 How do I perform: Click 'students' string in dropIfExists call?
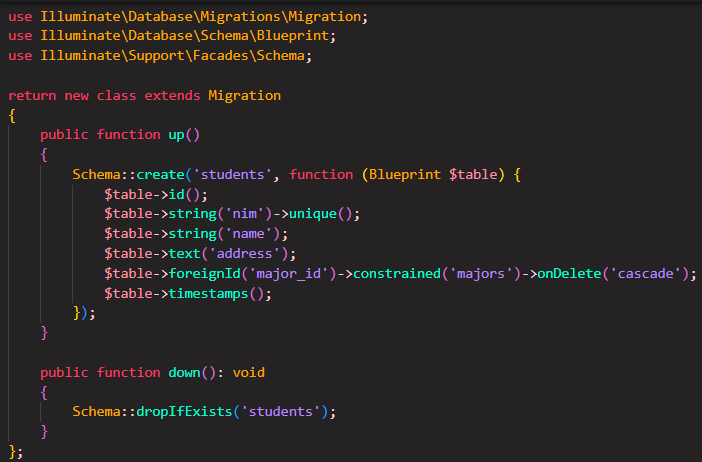pyautogui.click(x=281, y=411)
